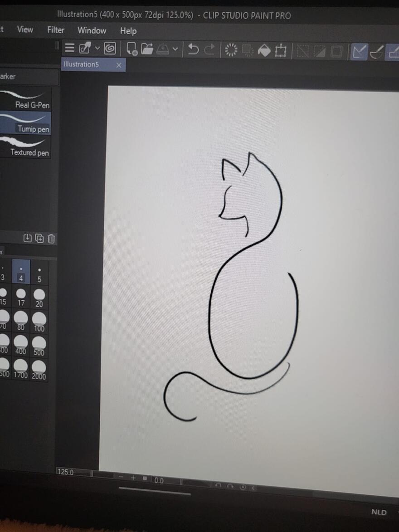Screen dimensions: 399x532
Task: Select the Real G-Pen sub tool
Action: coord(25,99)
